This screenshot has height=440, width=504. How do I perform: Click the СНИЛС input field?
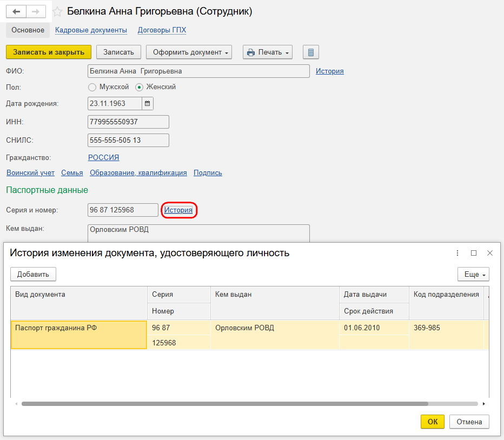[128, 140]
